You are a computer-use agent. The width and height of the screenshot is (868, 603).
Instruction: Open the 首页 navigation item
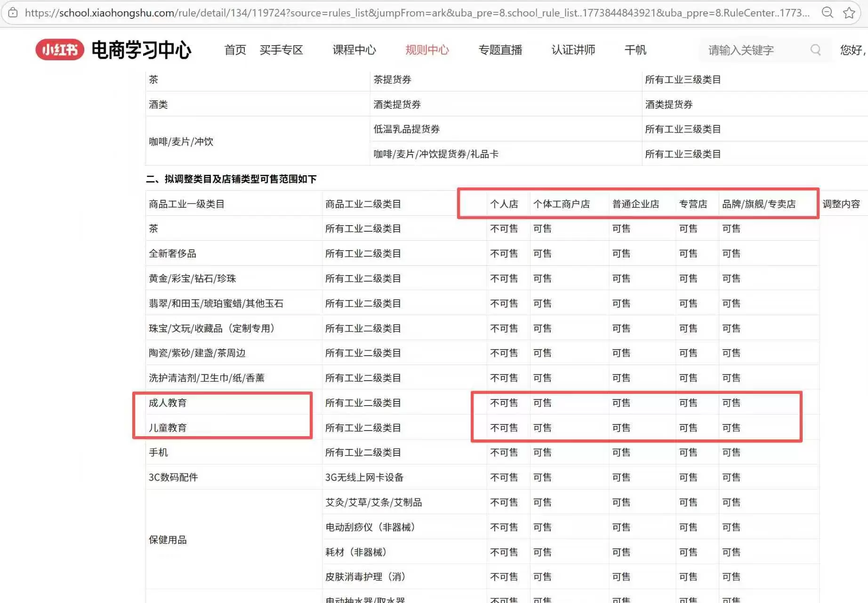234,50
